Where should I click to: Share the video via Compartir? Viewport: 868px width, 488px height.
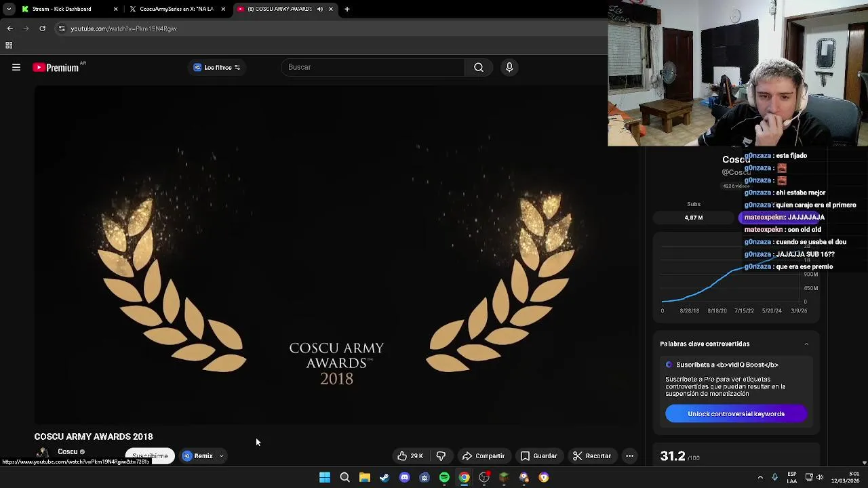484,456
